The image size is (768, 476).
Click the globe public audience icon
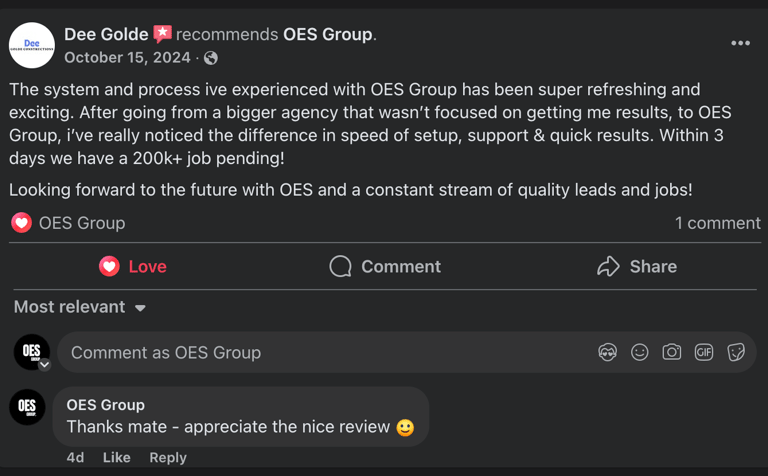click(211, 58)
